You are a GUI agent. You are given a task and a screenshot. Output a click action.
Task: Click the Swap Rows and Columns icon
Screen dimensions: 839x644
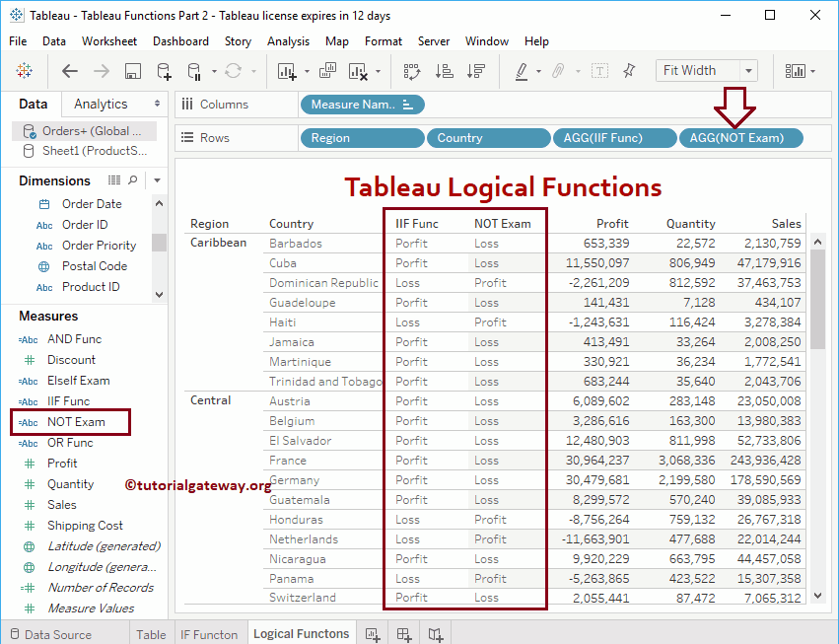[x=411, y=71]
